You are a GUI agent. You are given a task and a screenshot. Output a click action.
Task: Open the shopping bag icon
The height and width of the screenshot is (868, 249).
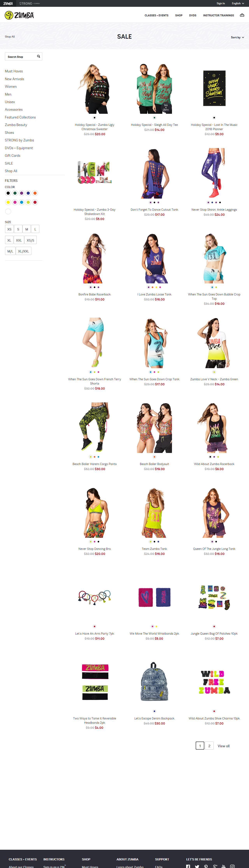242,15
